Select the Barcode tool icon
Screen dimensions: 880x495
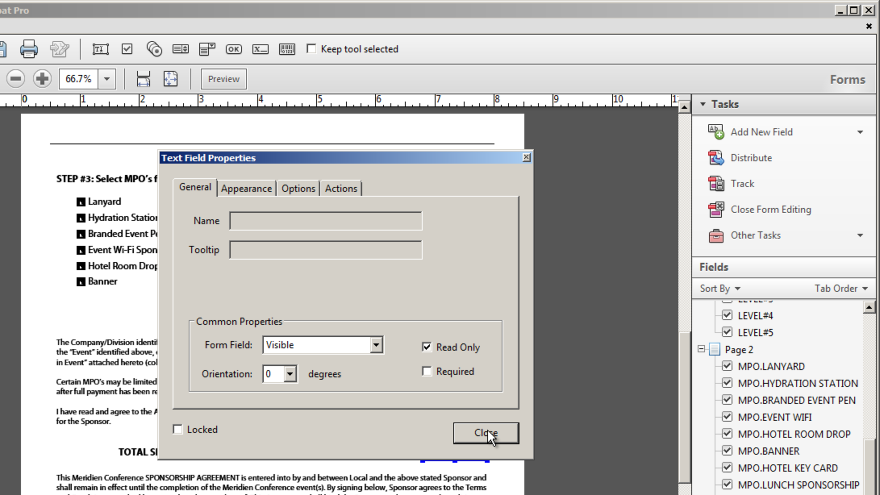point(287,49)
